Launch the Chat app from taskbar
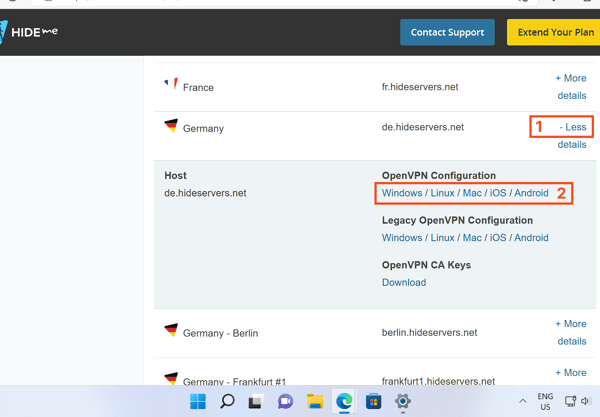This screenshot has height=417, width=600. click(285, 401)
